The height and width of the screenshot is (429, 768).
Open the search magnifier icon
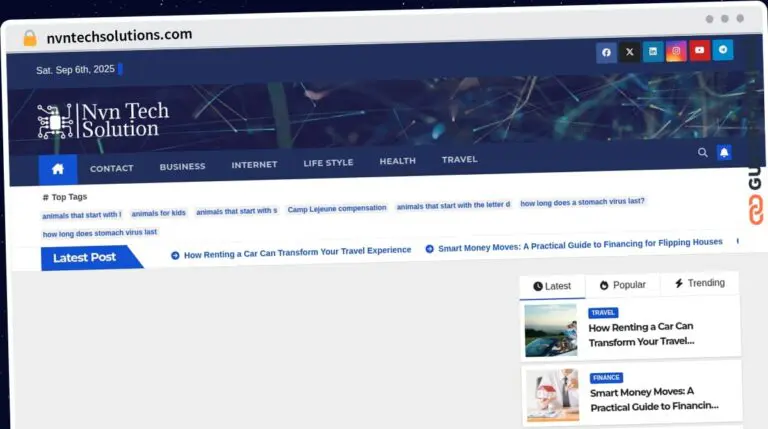[702, 152]
